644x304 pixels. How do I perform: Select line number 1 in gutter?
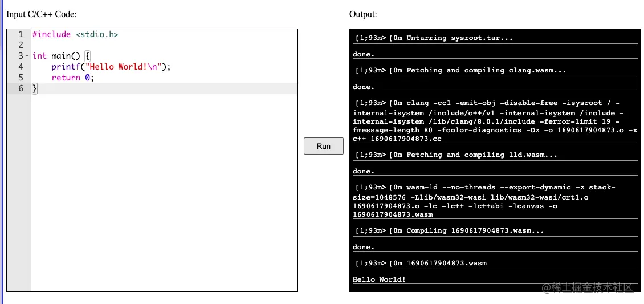click(21, 35)
